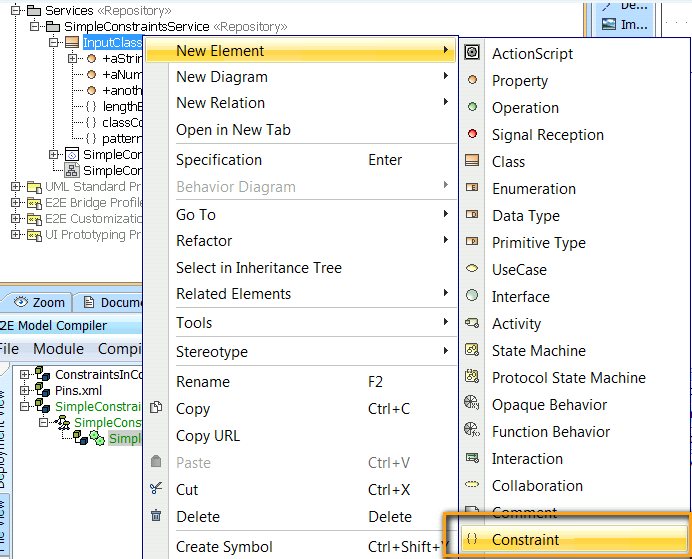Click the green Operation icon
692x559 pixels.
coord(472,108)
